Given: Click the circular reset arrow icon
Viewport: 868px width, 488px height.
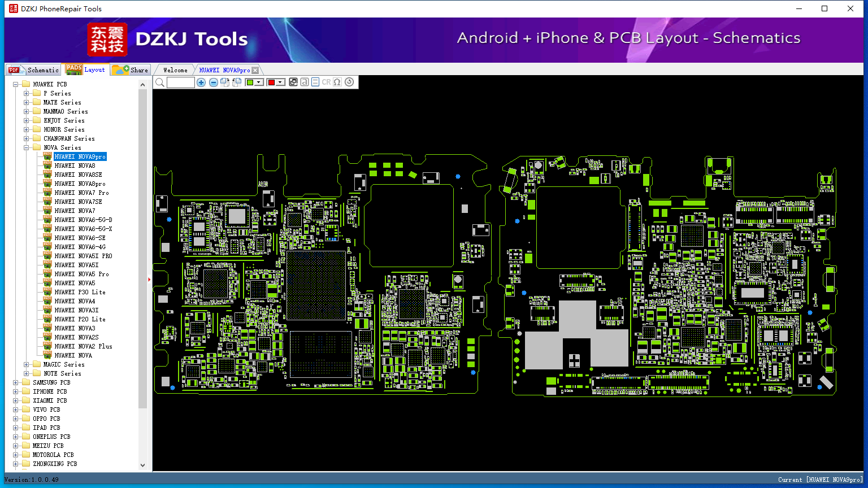Looking at the screenshot, I should pyautogui.click(x=349, y=82).
